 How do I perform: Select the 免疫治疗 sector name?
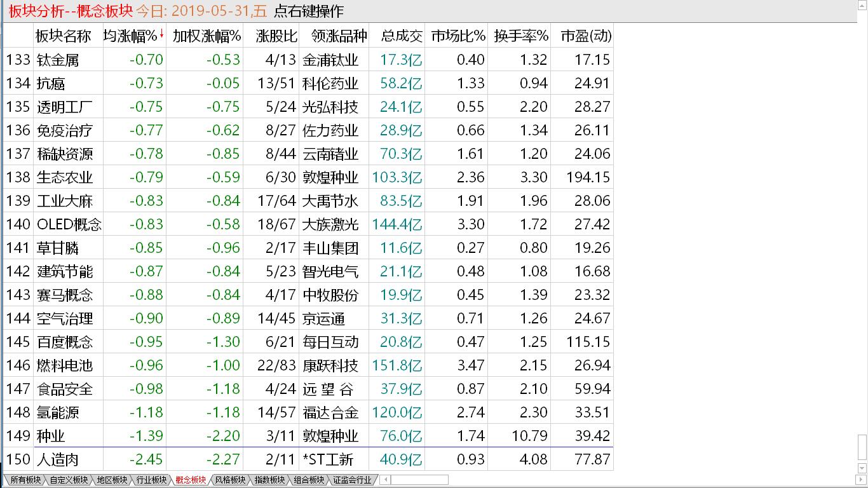pyautogui.click(x=65, y=130)
